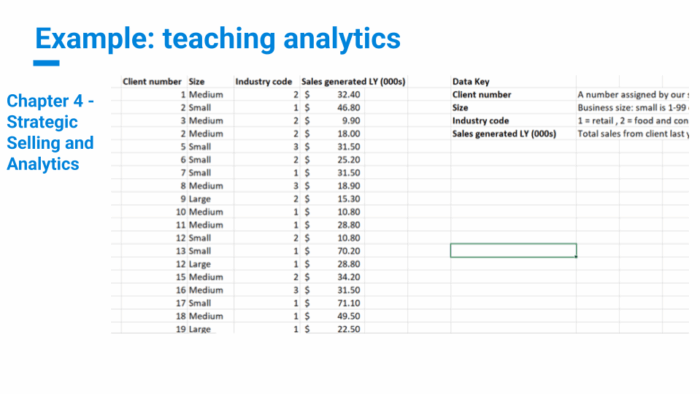Viewport: 700px width, 394px height.
Task: Select the 'Client number' column header cell
Action: coord(152,82)
